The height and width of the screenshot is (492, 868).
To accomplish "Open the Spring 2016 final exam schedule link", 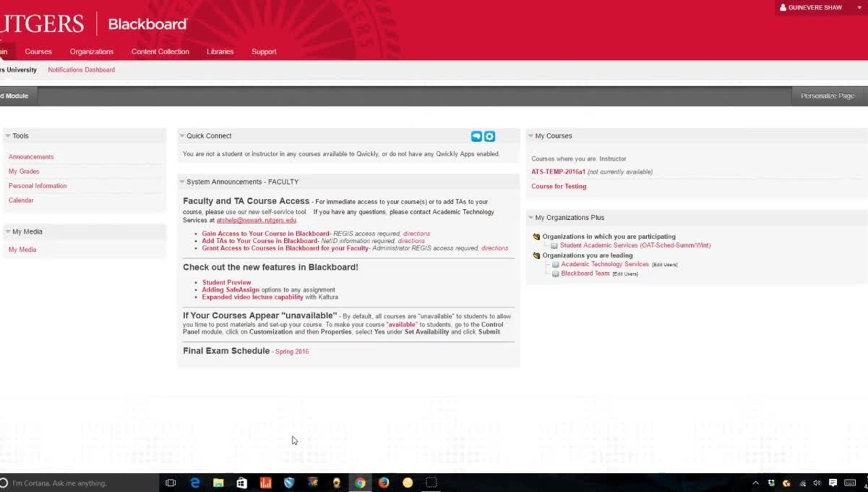I will (x=292, y=352).
